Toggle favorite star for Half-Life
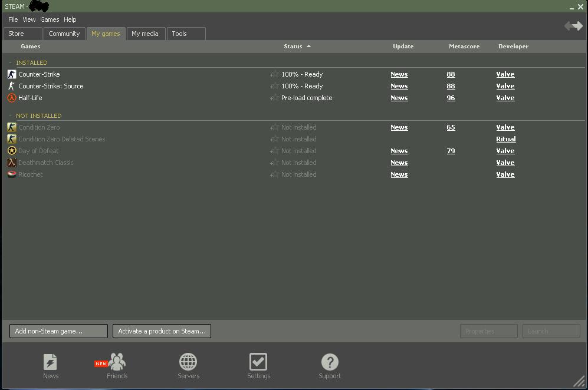 point(274,98)
